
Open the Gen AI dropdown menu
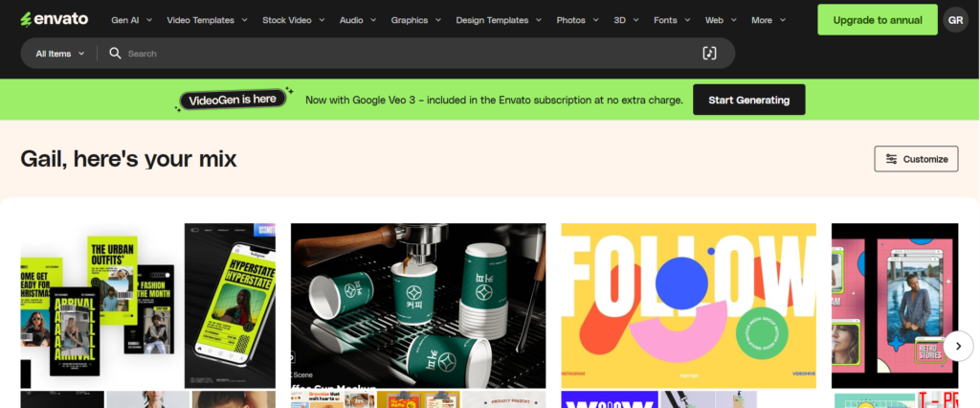tap(131, 19)
